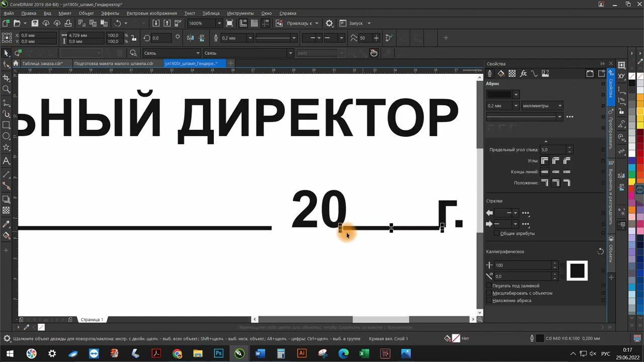This screenshot has width=644, height=362.
Task: Open outline color dropdown in Properties
Action: 516,95
